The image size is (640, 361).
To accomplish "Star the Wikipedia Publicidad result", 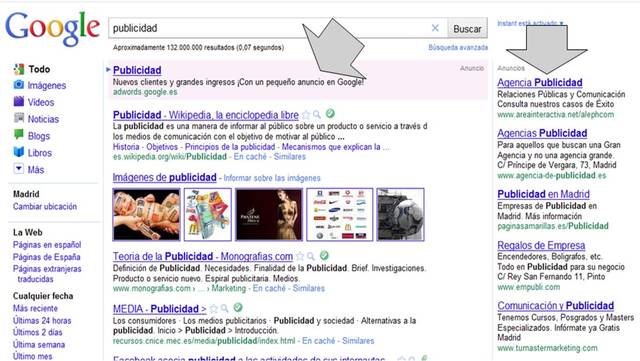I will tap(306, 115).
